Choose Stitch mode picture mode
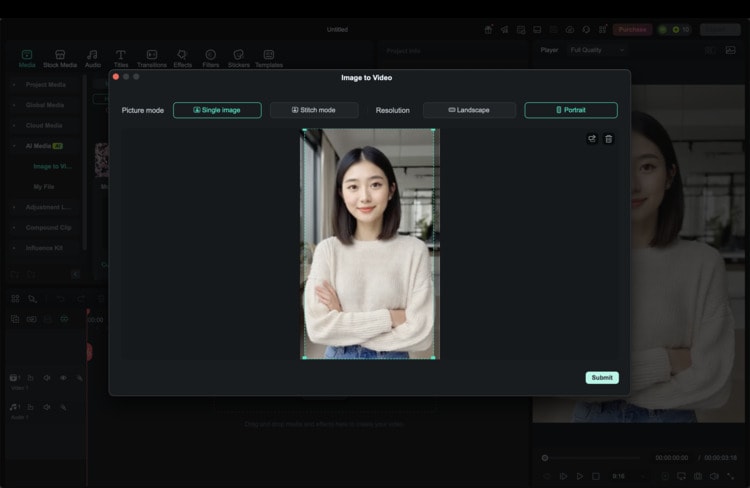The image size is (750, 488). click(x=314, y=110)
